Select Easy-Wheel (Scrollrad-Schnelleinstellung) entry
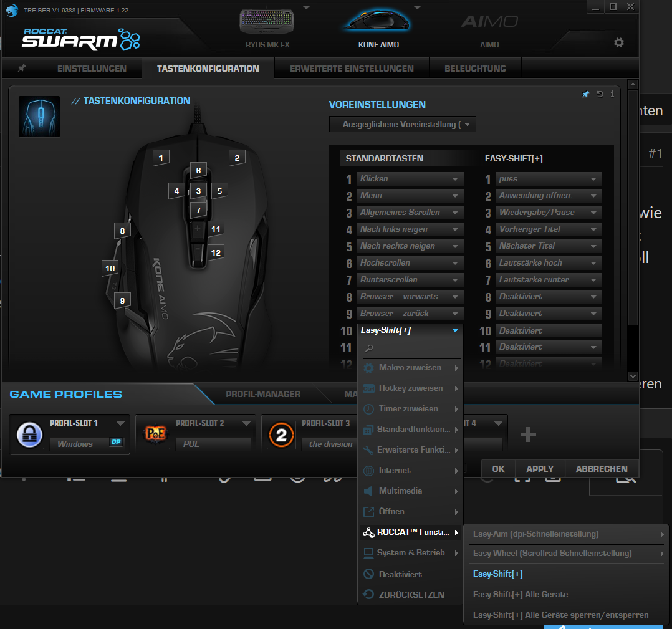672x629 pixels. tap(566, 553)
